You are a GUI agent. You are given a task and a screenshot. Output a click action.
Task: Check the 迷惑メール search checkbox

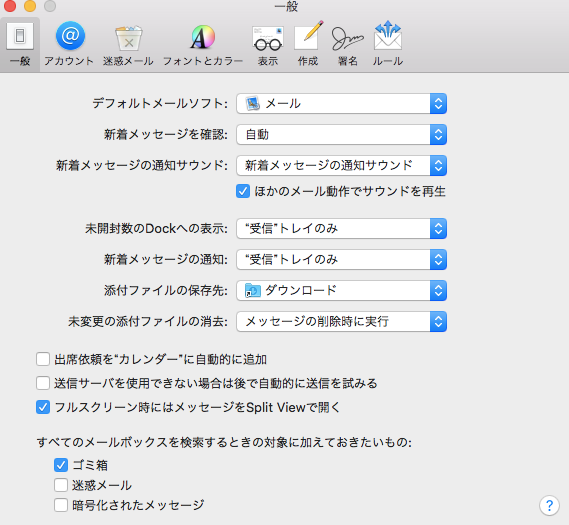(61, 485)
